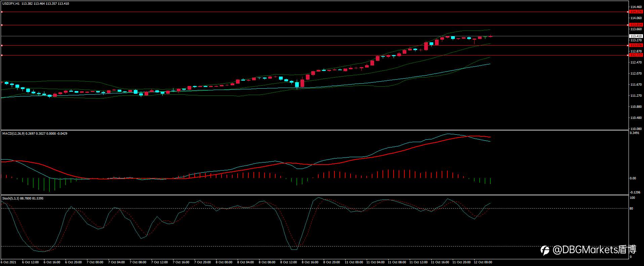This screenshot has height=266, width=644.
Task: Click the 114.276 red price level label
Action: (636, 12)
